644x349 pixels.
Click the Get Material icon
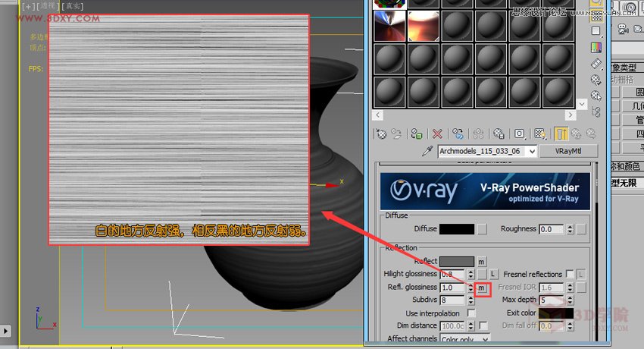[x=381, y=134]
